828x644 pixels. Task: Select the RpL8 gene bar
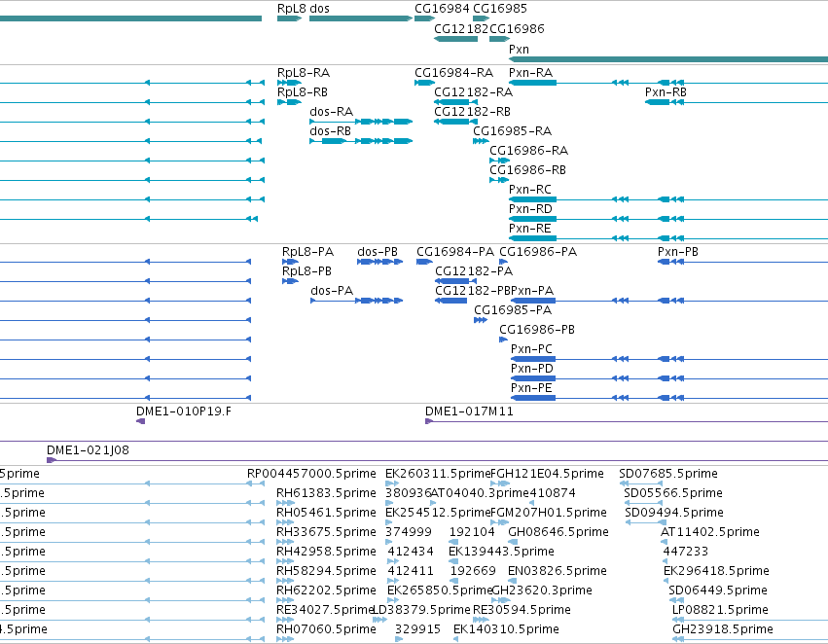click(289, 18)
